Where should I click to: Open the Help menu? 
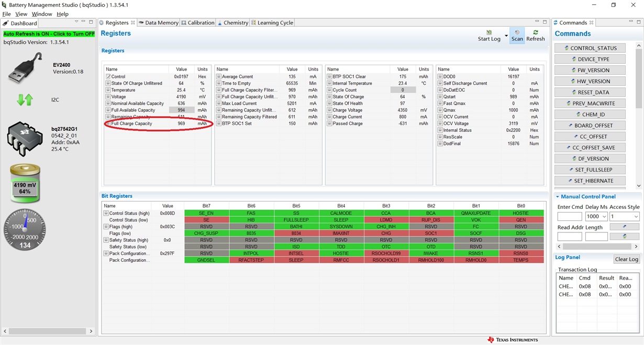pos(62,14)
